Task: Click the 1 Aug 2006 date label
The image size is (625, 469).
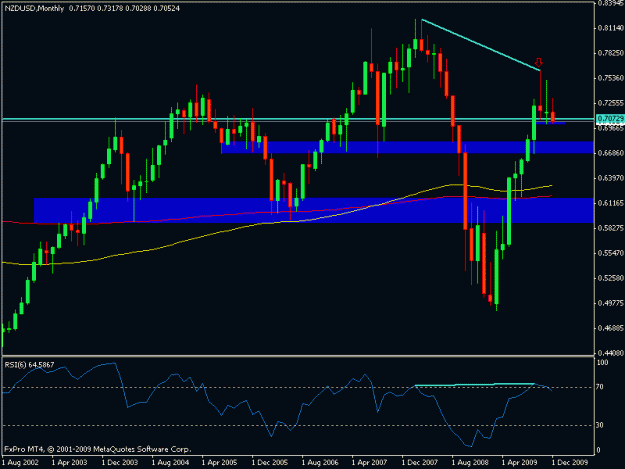Action: pos(320,463)
